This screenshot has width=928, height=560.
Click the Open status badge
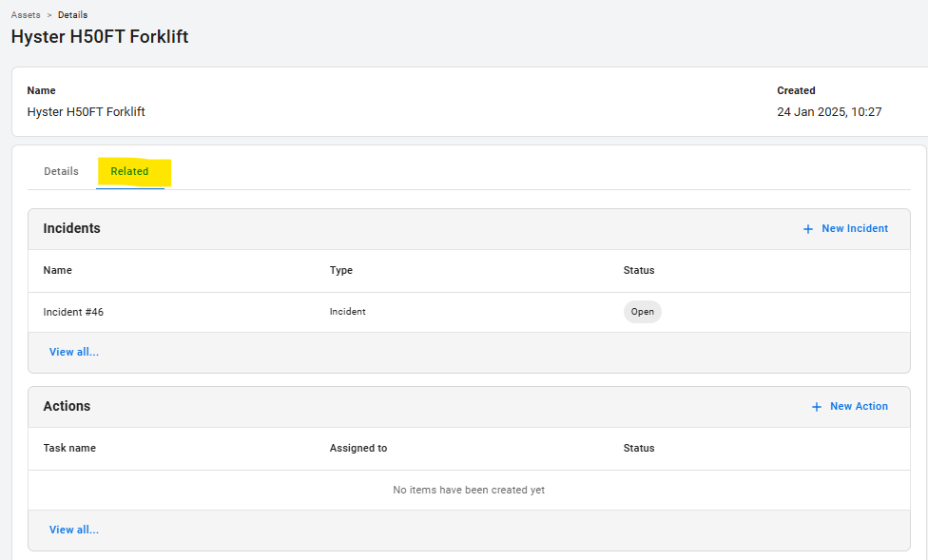(643, 312)
